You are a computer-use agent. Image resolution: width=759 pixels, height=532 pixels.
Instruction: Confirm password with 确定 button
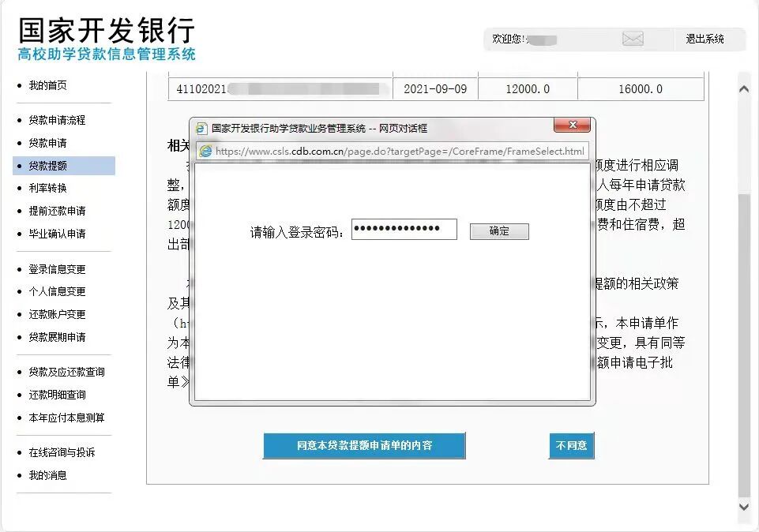[x=499, y=231]
